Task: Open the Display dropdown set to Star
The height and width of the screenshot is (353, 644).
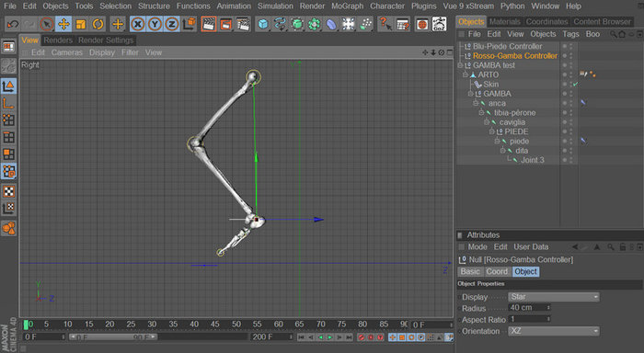Action: pos(553,297)
